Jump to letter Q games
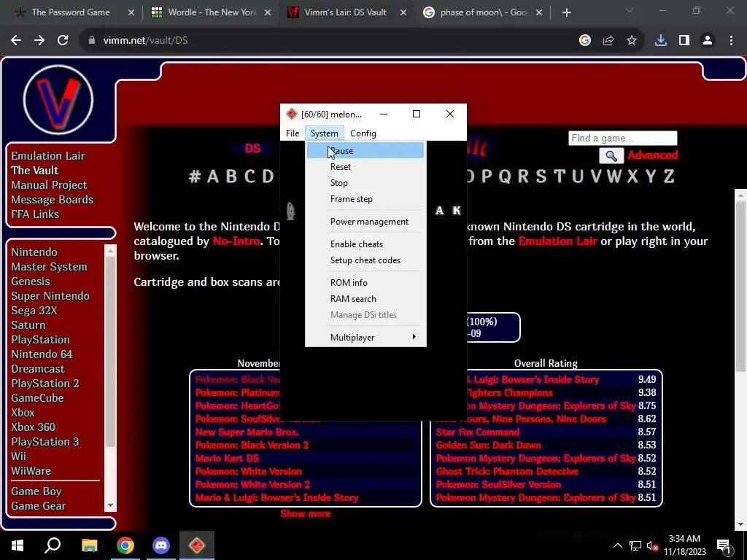The image size is (747, 560). [x=505, y=176]
